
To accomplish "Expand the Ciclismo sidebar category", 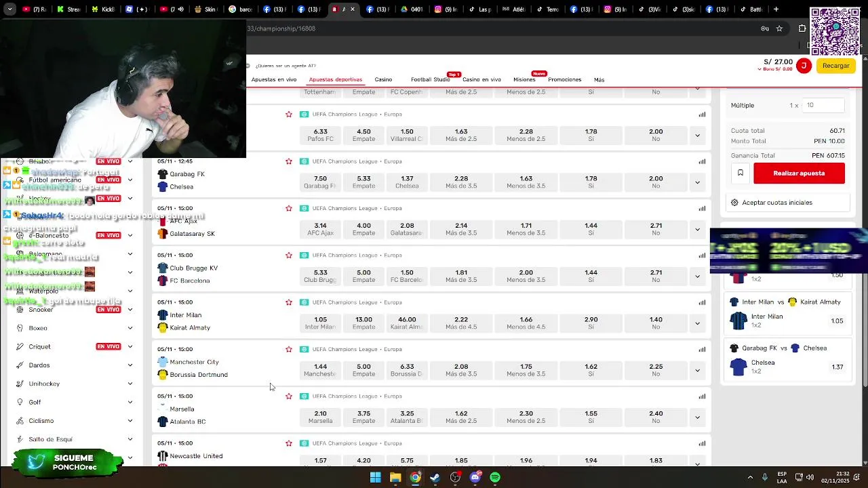I will point(130,421).
